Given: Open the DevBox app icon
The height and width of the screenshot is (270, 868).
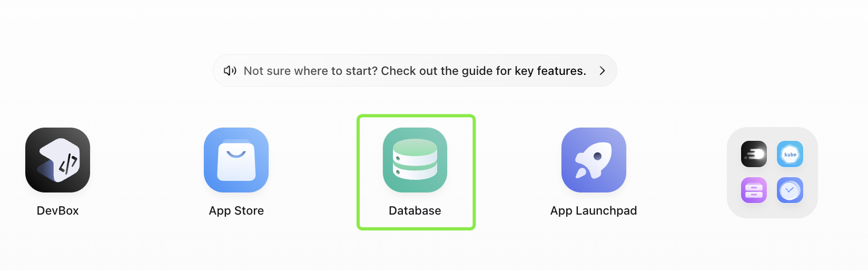Looking at the screenshot, I should (58, 160).
